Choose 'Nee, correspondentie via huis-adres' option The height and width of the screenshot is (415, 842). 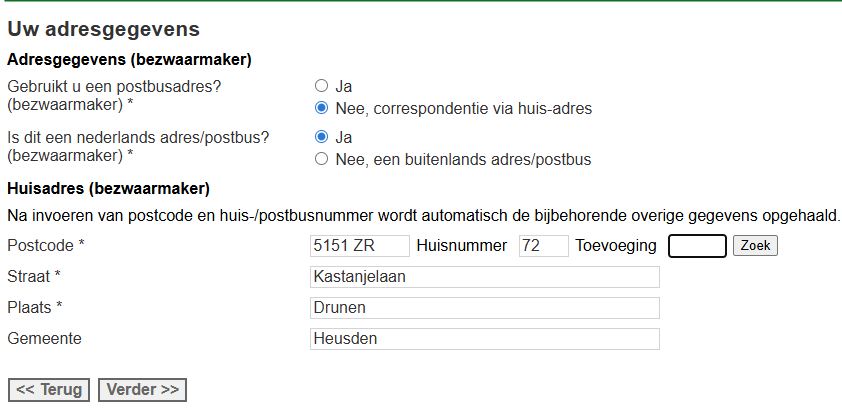322,108
